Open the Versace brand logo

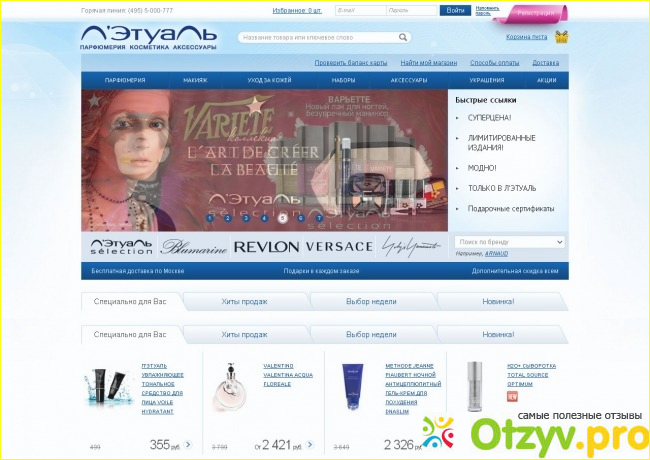pos(339,246)
